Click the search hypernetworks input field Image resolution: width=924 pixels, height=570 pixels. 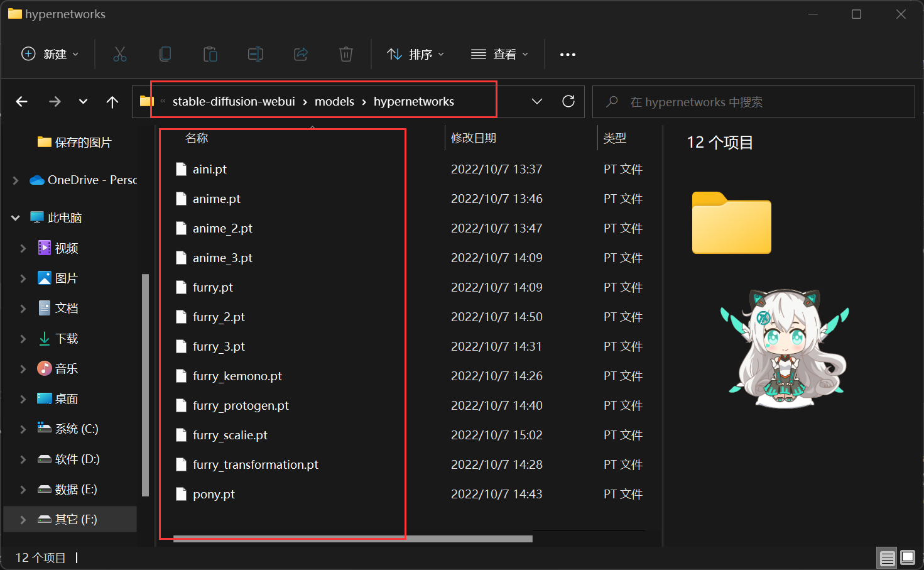(x=754, y=102)
